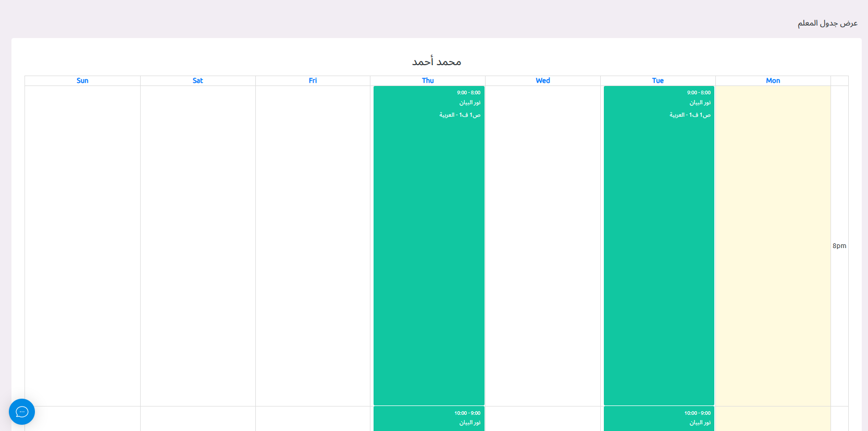This screenshot has height=431, width=868.
Task: Click the 8pm time axis label
Action: 839,246
